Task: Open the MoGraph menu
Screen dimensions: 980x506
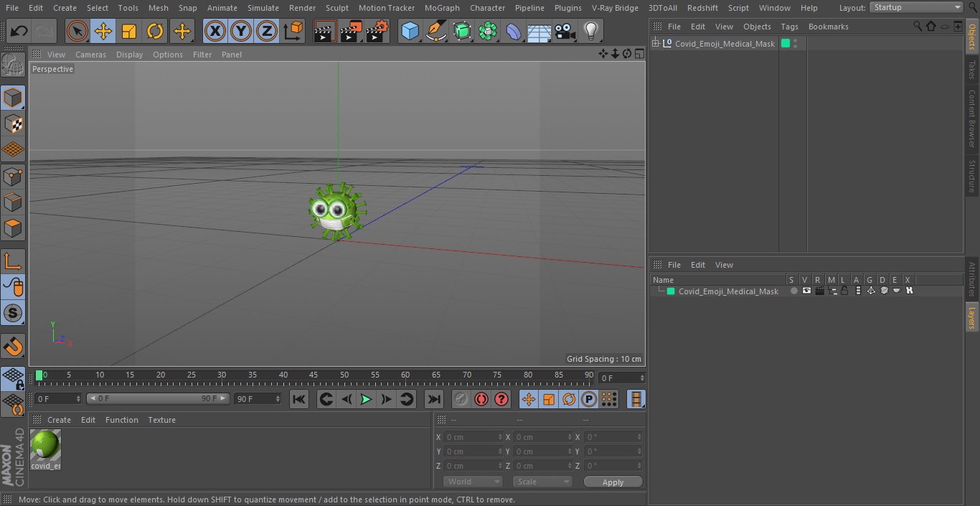Action: (442, 8)
